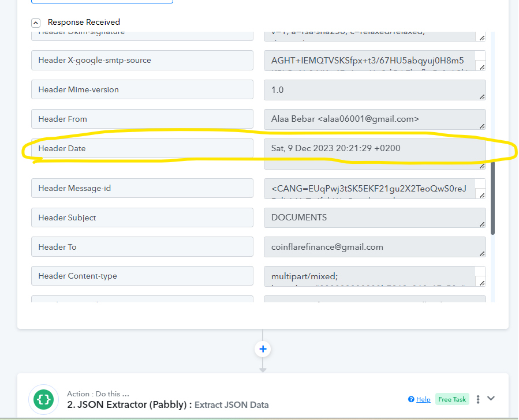Select the Header To label field

[x=143, y=247]
